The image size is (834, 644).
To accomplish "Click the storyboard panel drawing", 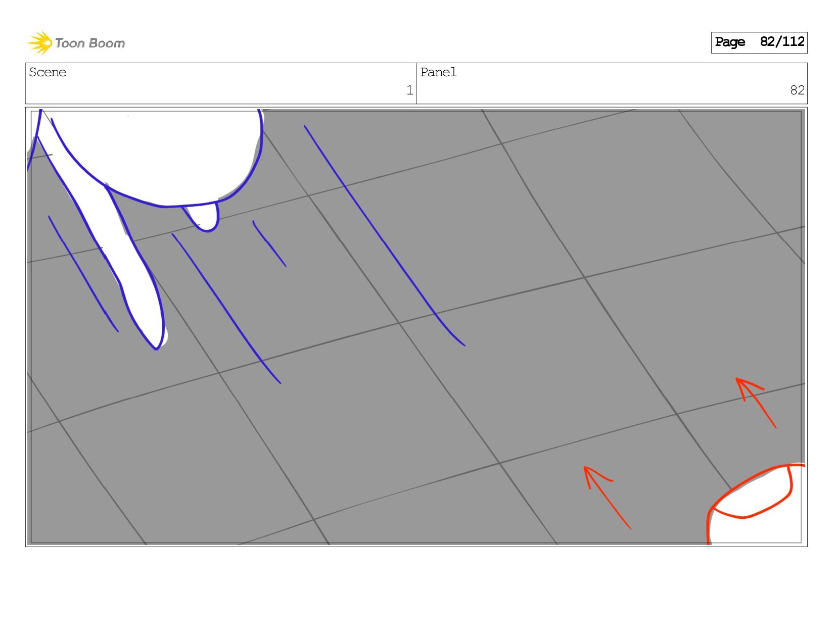I will (x=416, y=327).
